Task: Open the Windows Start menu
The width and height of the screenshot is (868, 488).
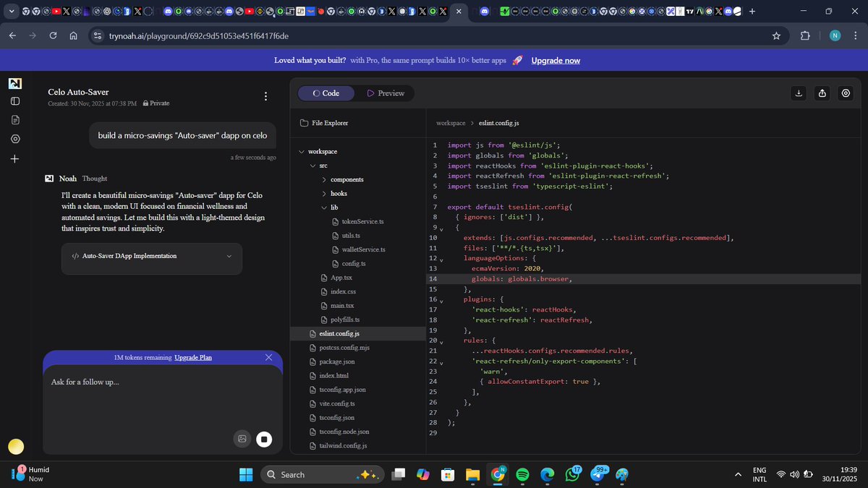Action: (x=246, y=474)
